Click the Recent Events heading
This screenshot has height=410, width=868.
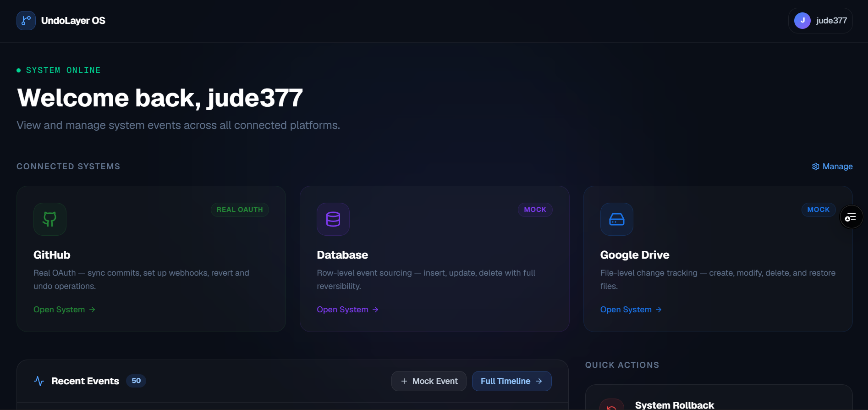click(85, 381)
